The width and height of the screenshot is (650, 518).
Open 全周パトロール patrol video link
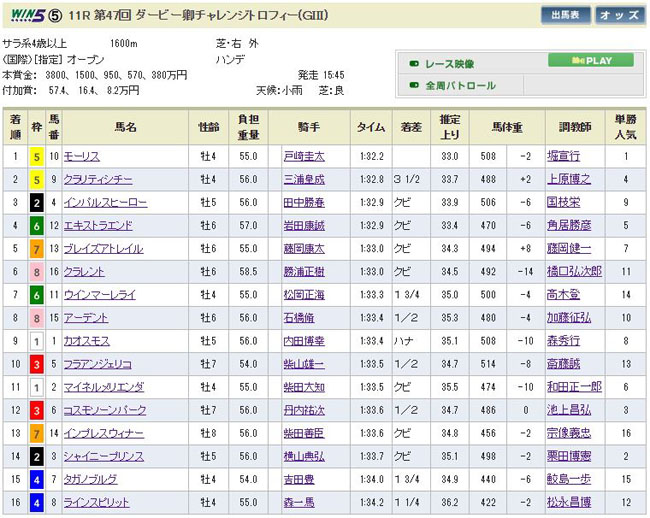tap(460, 86)
